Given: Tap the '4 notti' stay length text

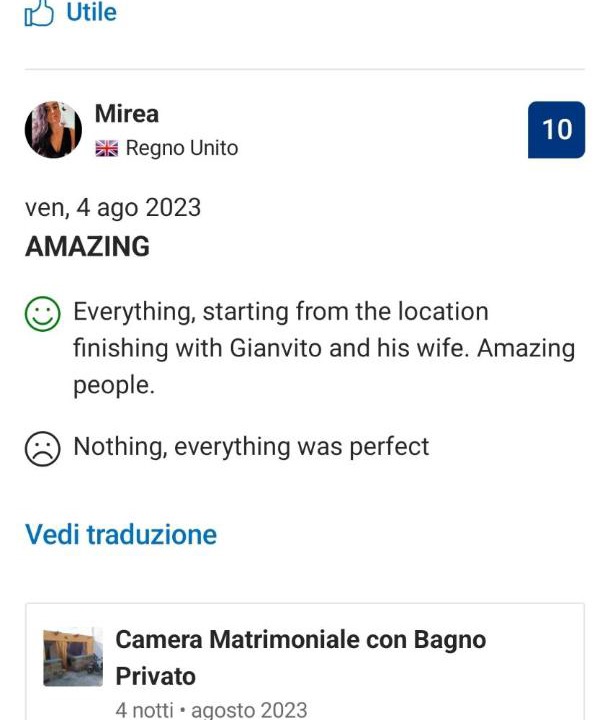Looking at the screenshot, I should (146, 711).
